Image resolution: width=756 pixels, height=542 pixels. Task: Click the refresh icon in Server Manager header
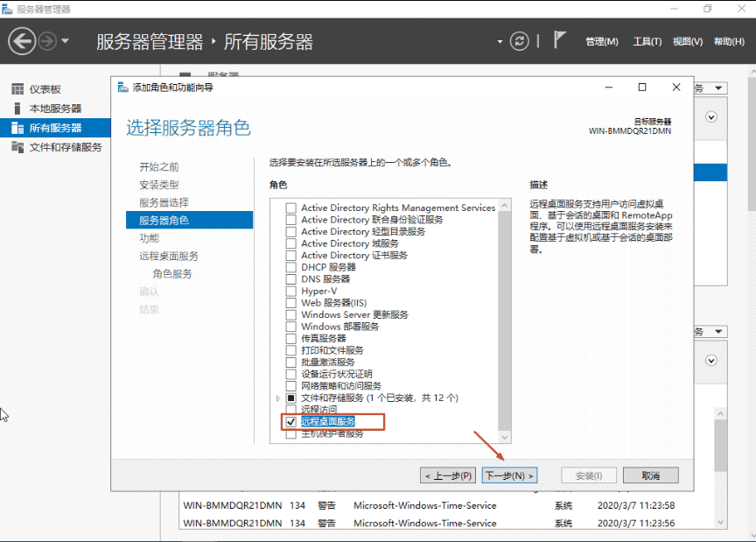point(519,41)
